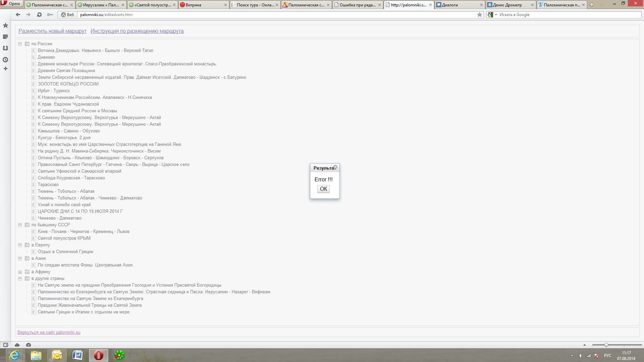Click the password wand key icon
The height and width of the screenshot is (362, 644).
click(50, 15)
